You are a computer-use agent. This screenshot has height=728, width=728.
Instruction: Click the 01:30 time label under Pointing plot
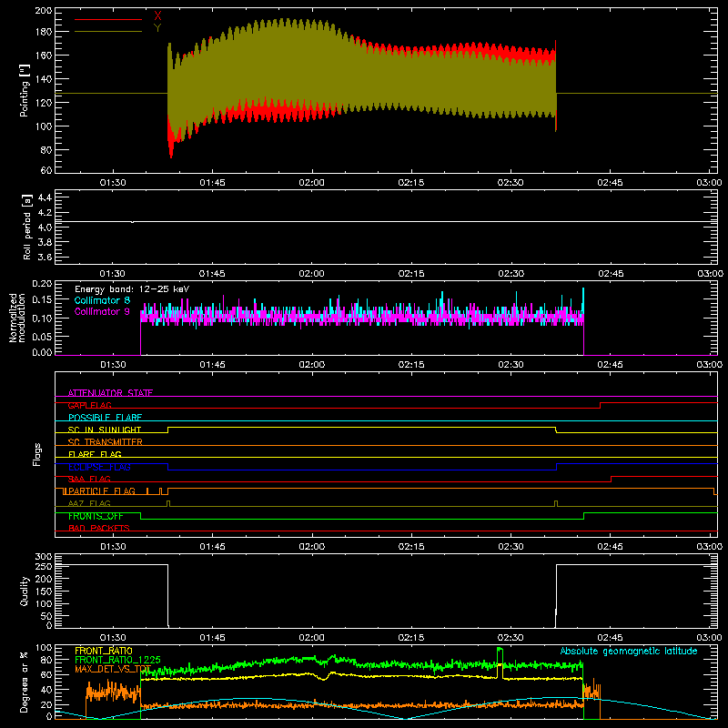coord(113,183)
